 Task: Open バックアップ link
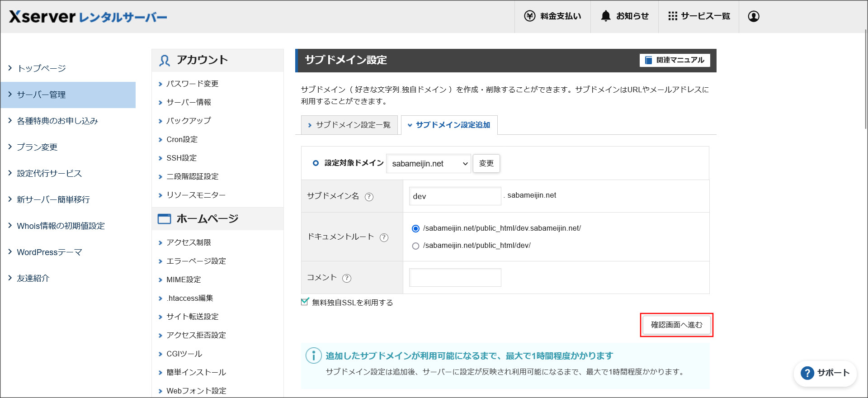pos(189,121)
